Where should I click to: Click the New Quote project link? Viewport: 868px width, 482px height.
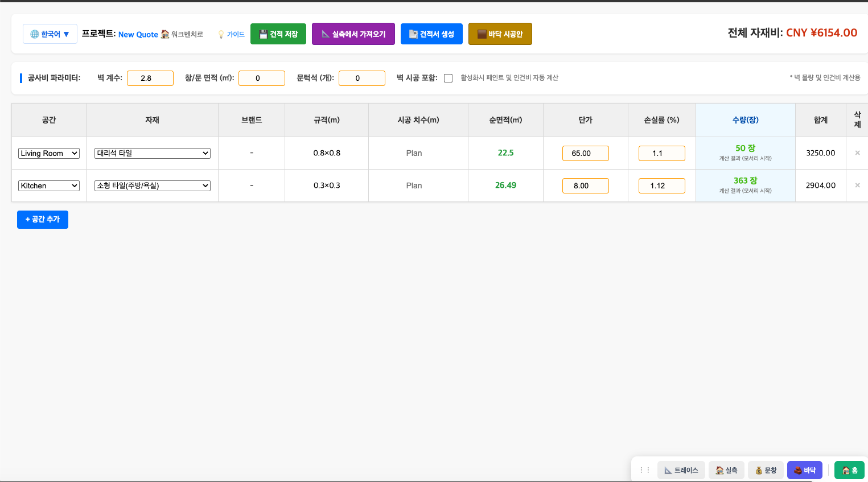(138, 34)
